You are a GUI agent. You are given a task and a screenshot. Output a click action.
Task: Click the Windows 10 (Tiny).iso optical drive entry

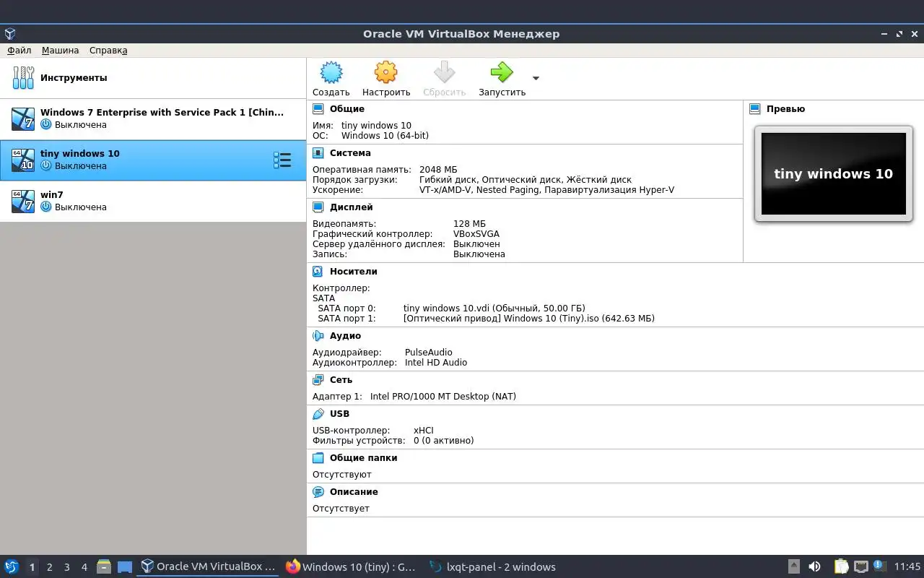pyautogui.click(x=529, y=319)
